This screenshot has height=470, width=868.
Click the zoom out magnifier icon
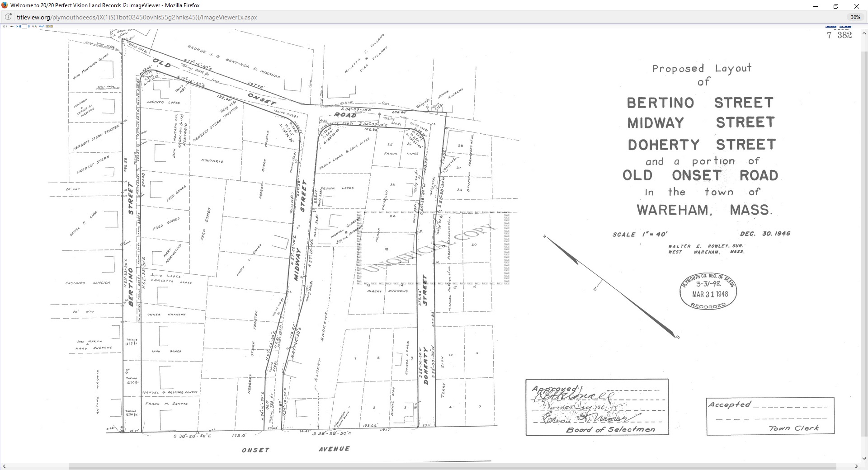(x=33, y=27)
